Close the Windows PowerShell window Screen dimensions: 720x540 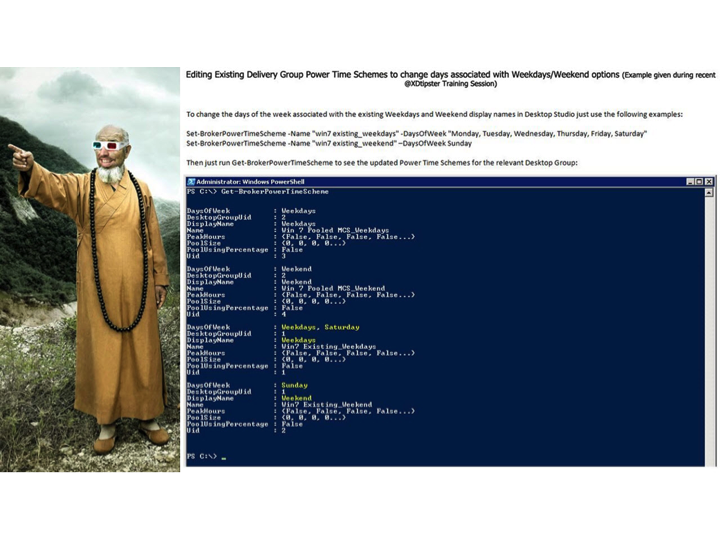709,182
